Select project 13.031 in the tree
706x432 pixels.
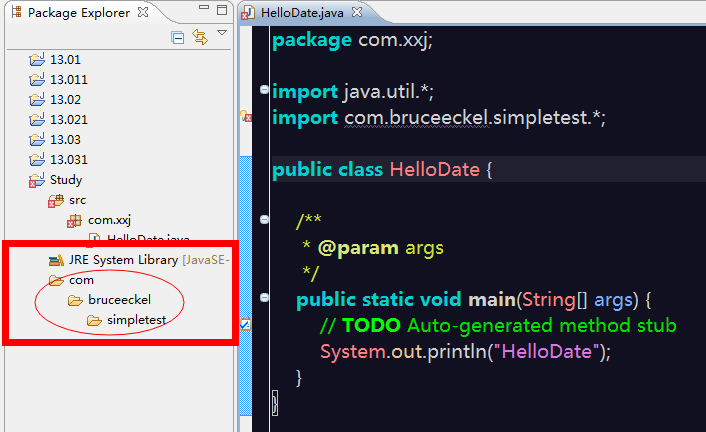click(69, 160)
